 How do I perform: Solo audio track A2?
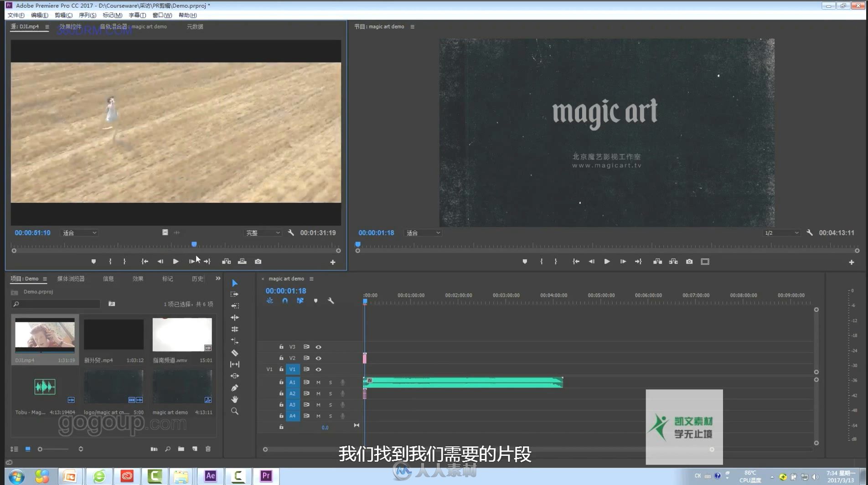[x=331, y=393]
